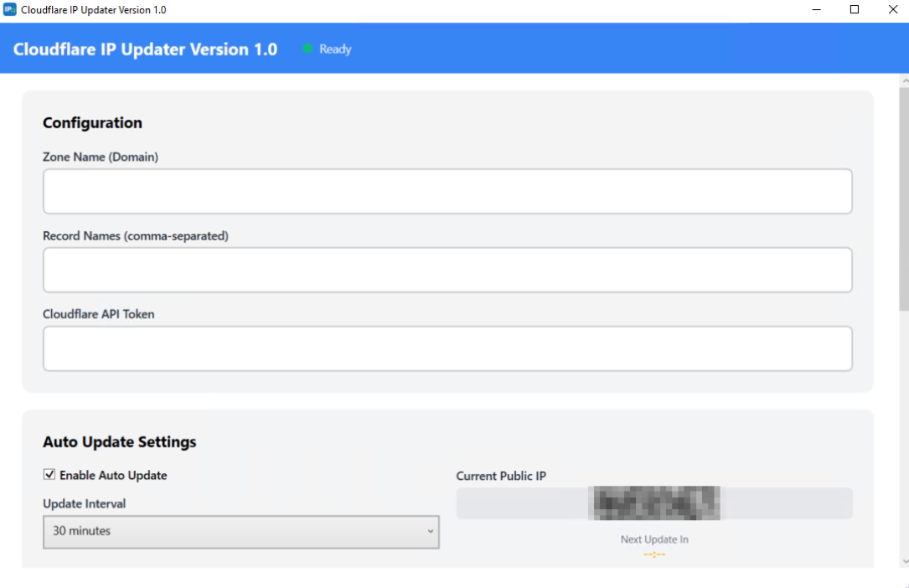Click the "Configuration" heading

pos(92,123)
